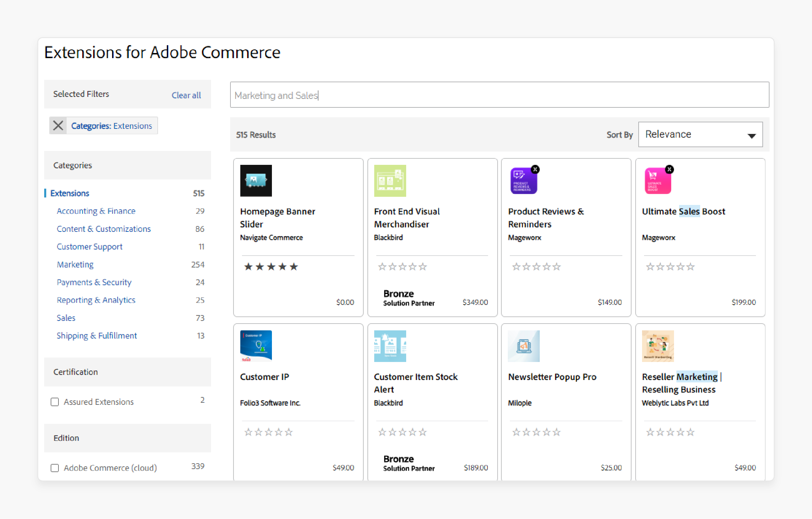Image resolution: width=812 pixels, height=519 pixels.
Task: Click Bronze Solution Partner badge for Front End Visual Merchandiser
Action: [409, 298]
